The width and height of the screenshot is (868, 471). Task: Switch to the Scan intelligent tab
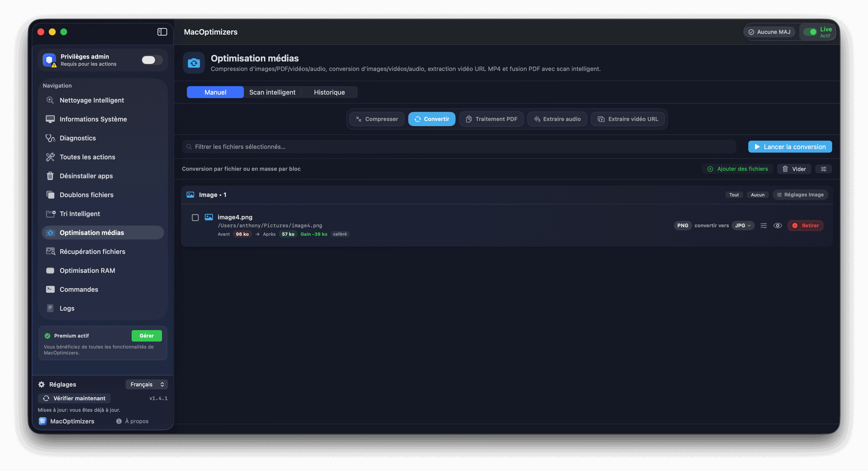click(272, 92)
